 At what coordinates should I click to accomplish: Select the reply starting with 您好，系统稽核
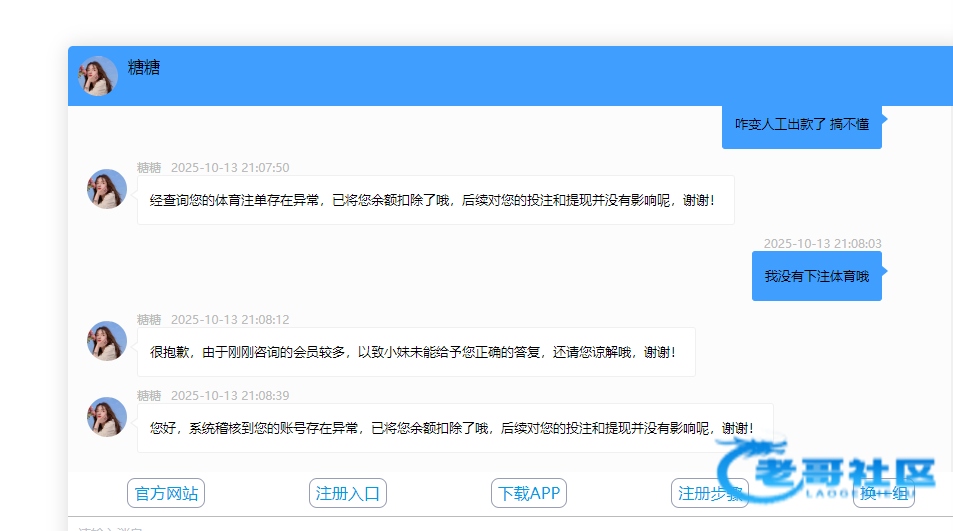pos(454,428)
